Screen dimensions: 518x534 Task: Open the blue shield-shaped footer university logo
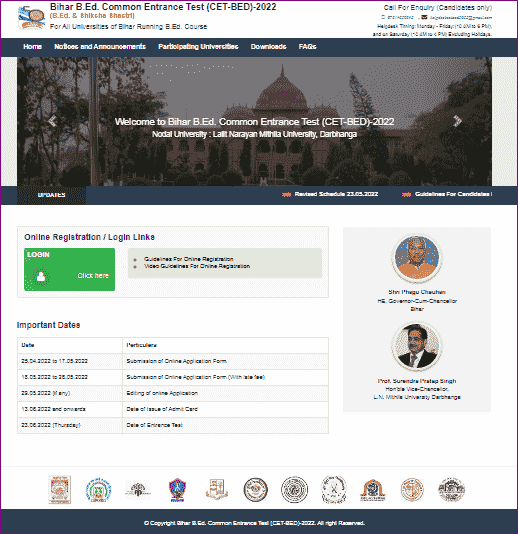[177, 490]
